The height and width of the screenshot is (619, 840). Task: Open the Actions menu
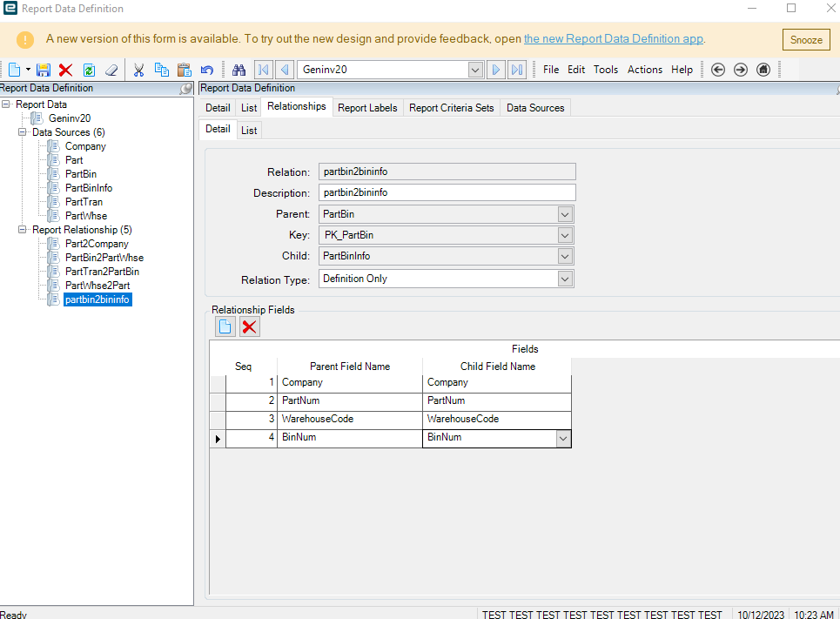[x=644, y=70]
